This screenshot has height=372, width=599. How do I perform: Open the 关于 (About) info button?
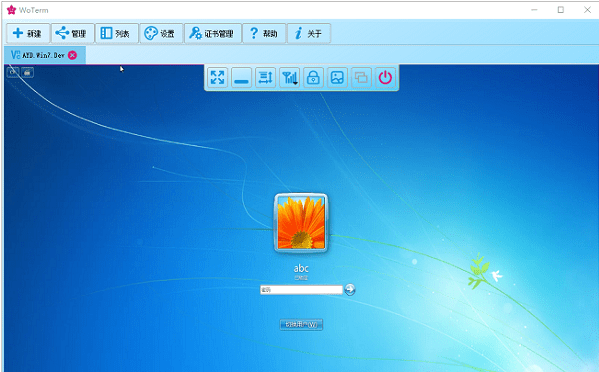tap(309, 34)
